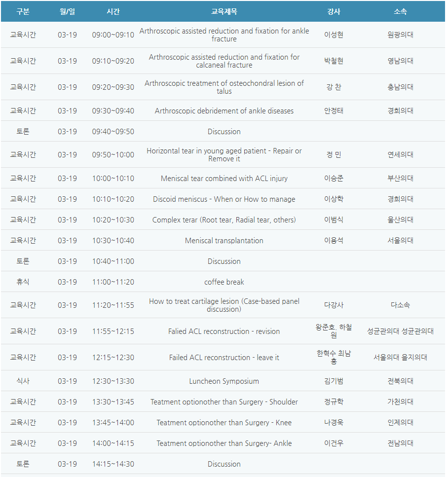Click Discoid meniscus lecture title

224,199
